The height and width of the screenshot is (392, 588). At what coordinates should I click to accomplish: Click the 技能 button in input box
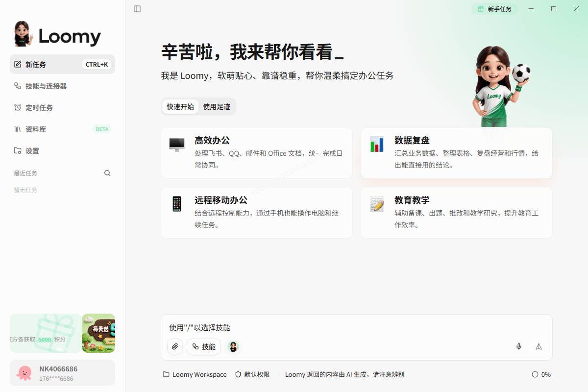point(204,346)
